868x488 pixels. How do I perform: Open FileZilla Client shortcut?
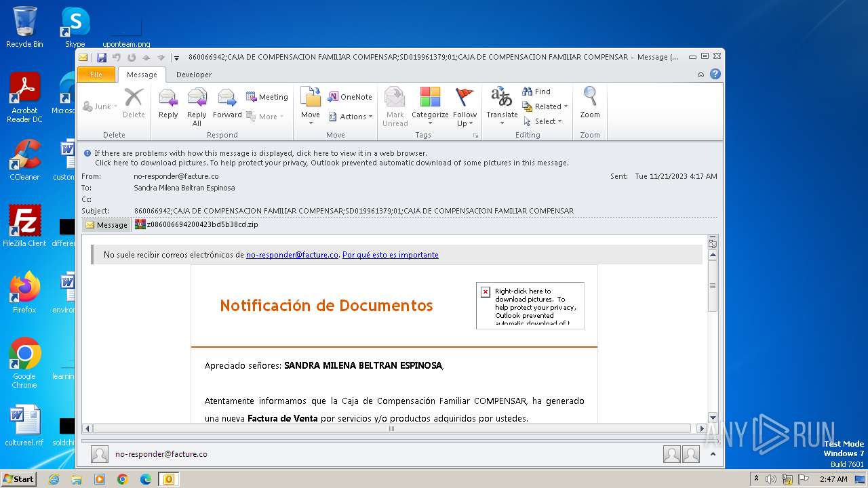pos(24,226)
